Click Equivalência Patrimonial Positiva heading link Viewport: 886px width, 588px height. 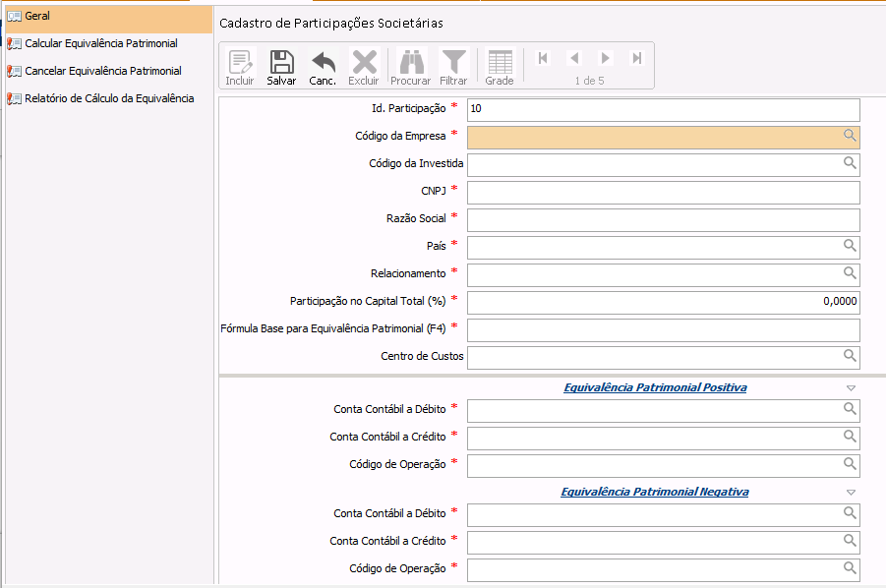655,387
